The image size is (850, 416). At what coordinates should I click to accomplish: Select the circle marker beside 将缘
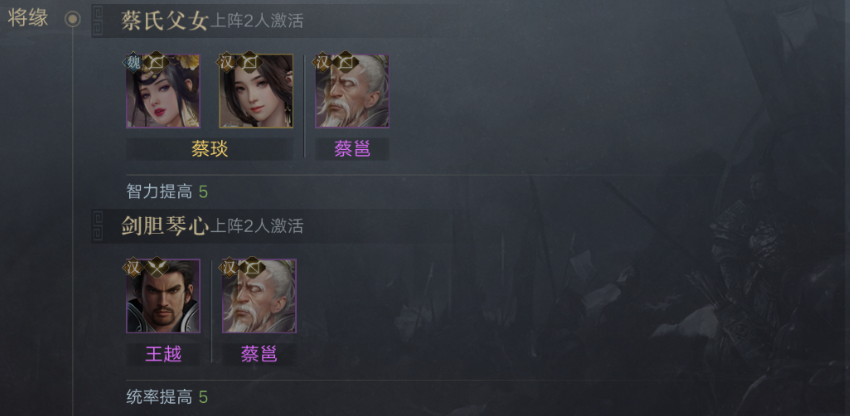coord(72,20)
